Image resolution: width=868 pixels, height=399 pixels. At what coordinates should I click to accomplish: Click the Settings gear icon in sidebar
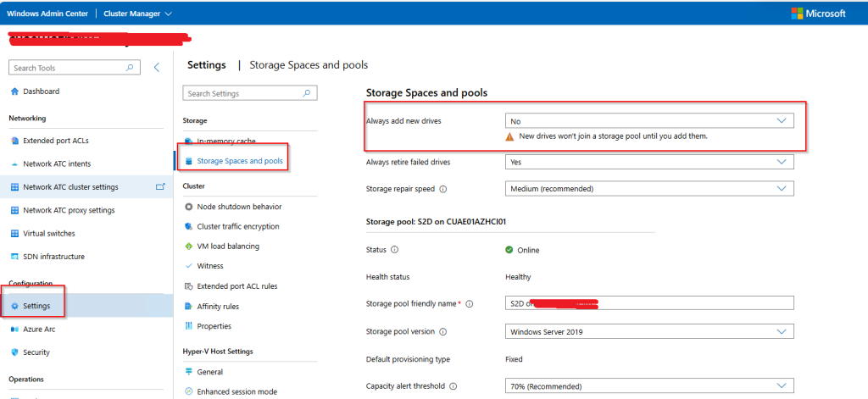[14, 306]
